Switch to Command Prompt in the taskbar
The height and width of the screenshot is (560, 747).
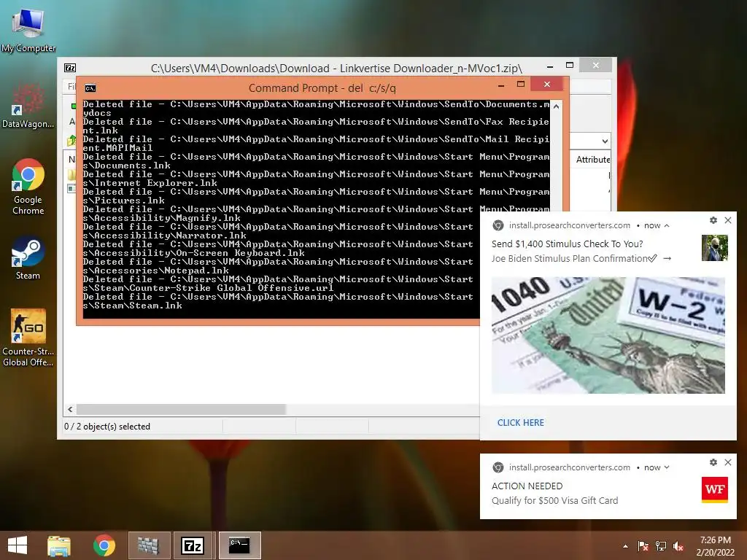coord(239,545)
